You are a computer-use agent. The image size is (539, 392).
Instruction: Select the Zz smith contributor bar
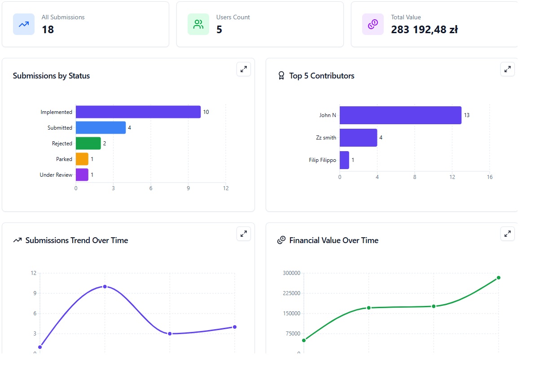[358, 138]
